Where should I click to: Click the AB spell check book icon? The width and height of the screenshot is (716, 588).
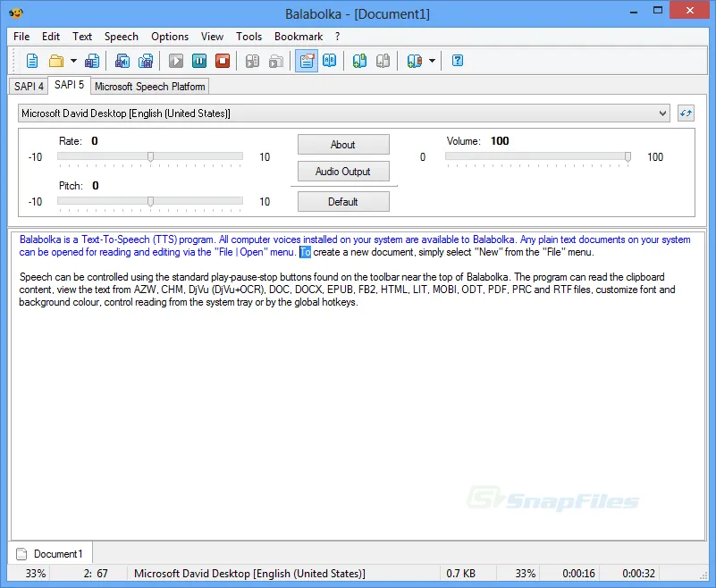click(329, 61)
